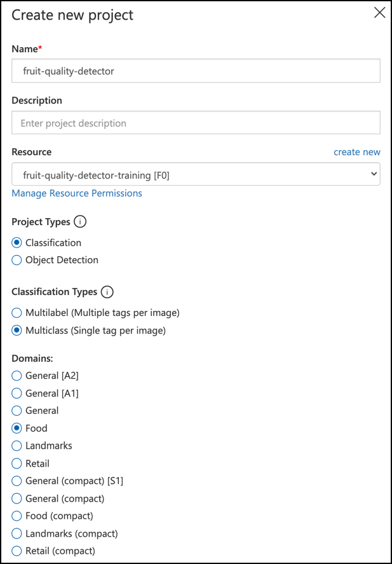Screen dimensions: 392x564
Task: Choose Multilabel classification type
Action: point(17,313)
